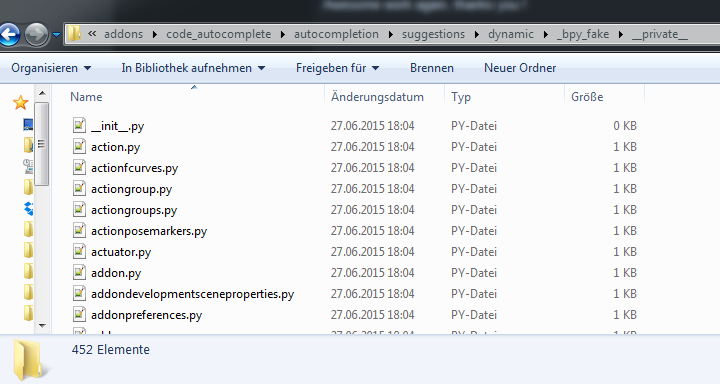Select the __init__.py file icon
The image size is (720, 384).
coord(79,125)
